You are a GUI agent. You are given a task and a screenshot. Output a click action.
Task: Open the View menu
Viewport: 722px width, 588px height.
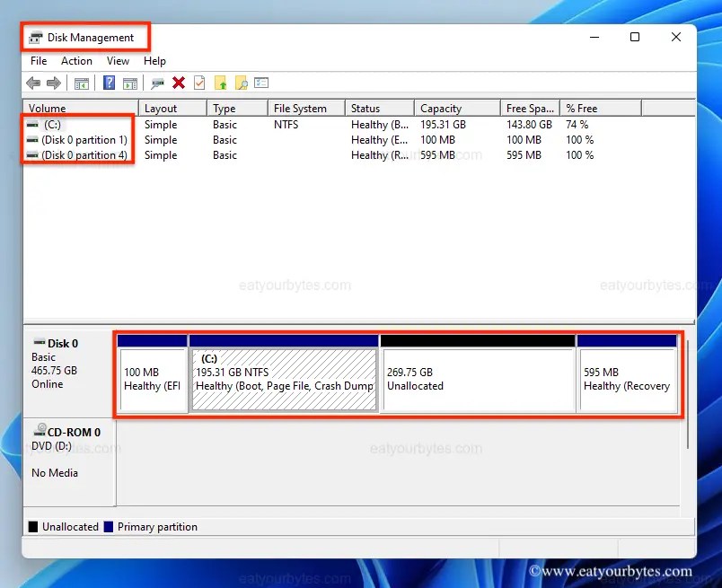pyautogui.click(x=118, y=61)
